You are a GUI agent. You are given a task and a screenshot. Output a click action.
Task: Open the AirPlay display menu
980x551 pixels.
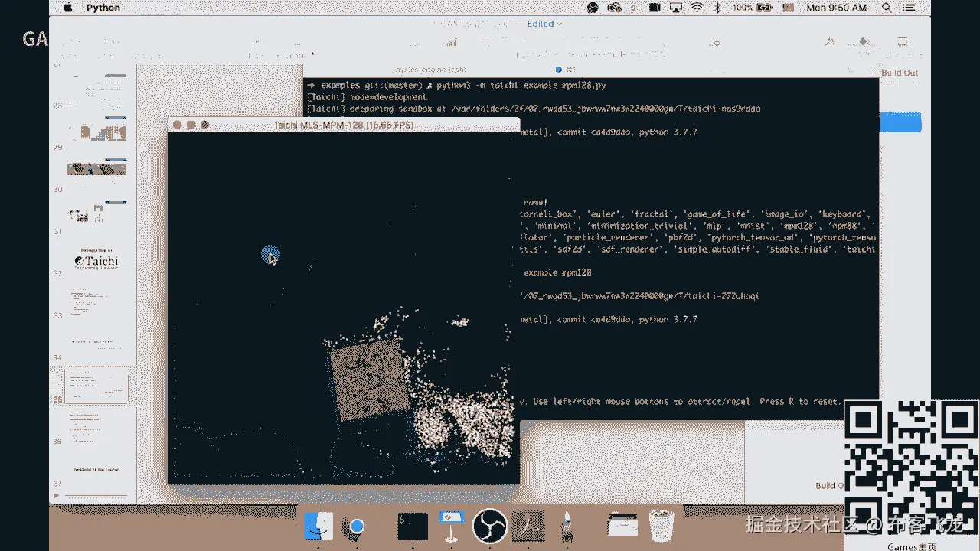click(676, 8)
